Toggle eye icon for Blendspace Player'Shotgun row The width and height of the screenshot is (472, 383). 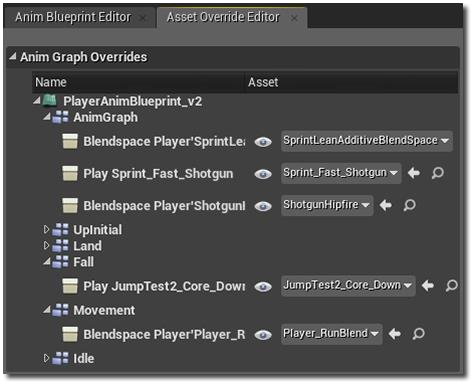[x=263, y=206]
